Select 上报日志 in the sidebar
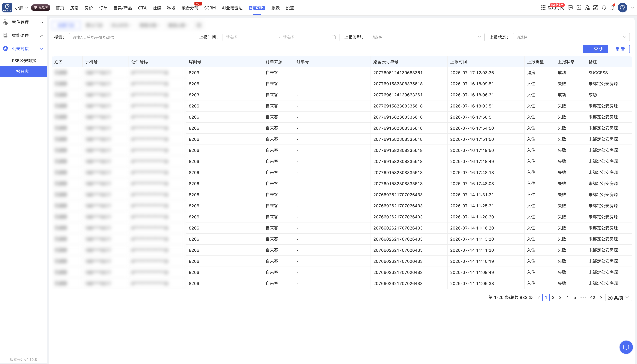Viewport: 637px width, 364px height. pos(23,72)
